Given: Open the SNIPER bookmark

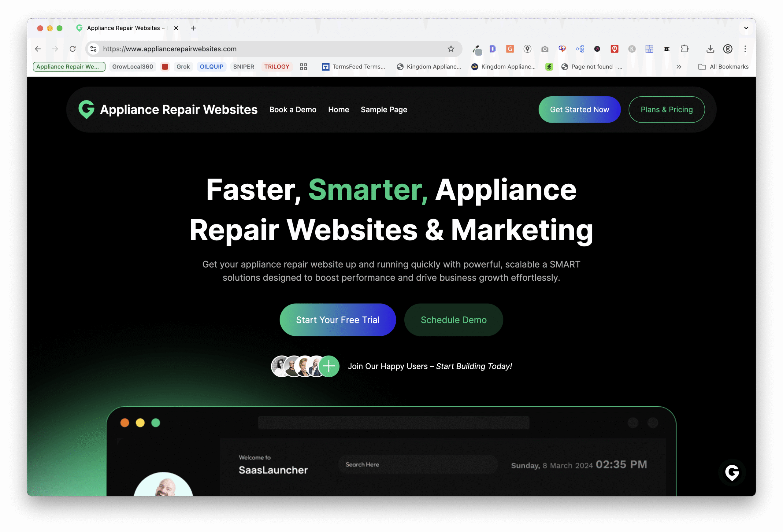Looking at the screenshot, I should 243,67.
